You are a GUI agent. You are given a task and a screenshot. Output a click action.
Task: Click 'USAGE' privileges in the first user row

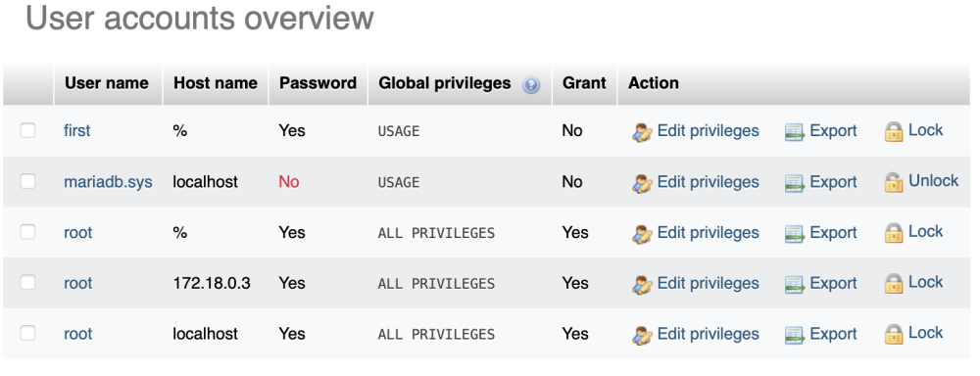[399, 131]
